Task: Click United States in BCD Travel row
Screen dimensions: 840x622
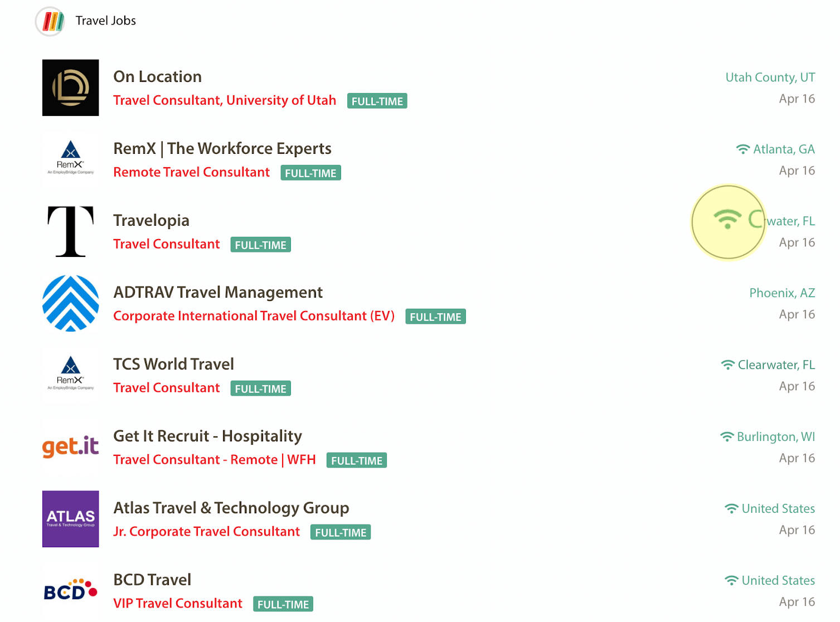Action: pos(778,581)
